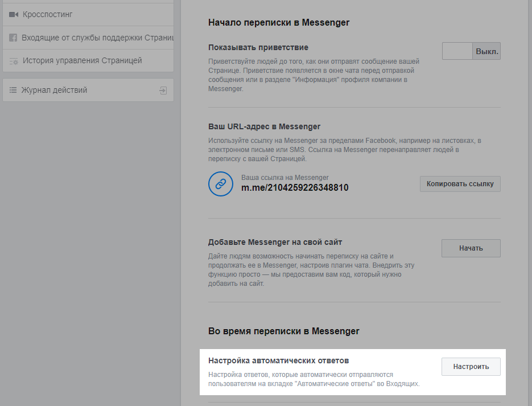This screenshot has width=532, height=406.
Task: Click the Показывать приветствие heading
Action: click(x=258, y=47)
